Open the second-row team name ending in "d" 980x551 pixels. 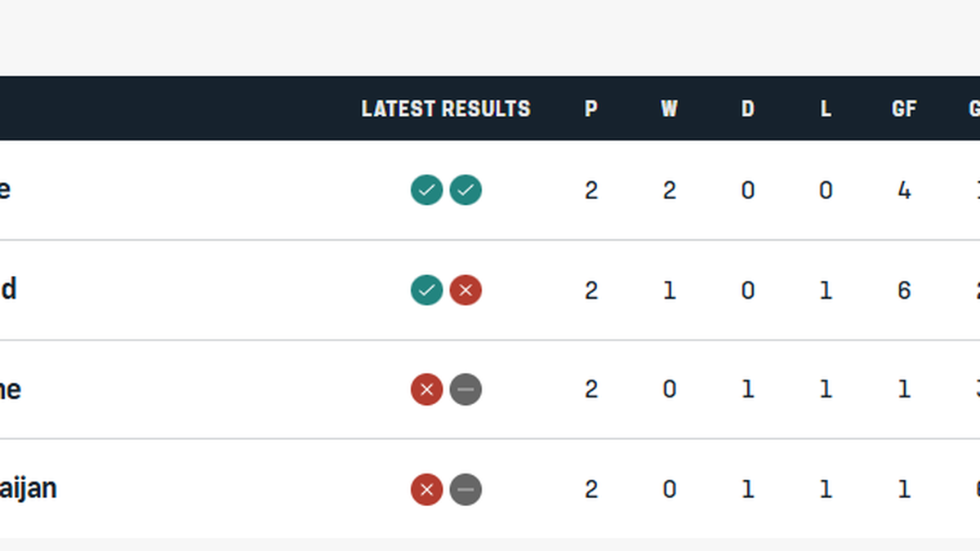(x=8, y=290)
